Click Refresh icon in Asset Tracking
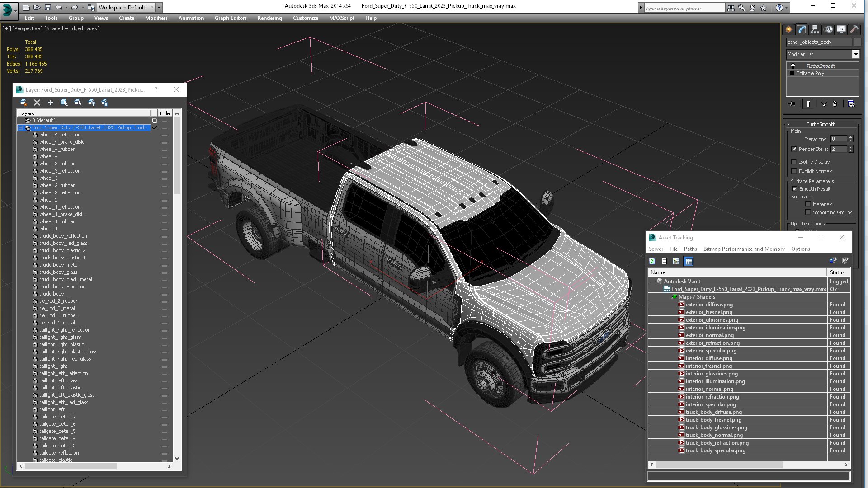 pyautogui.click(x=652, y=261)
